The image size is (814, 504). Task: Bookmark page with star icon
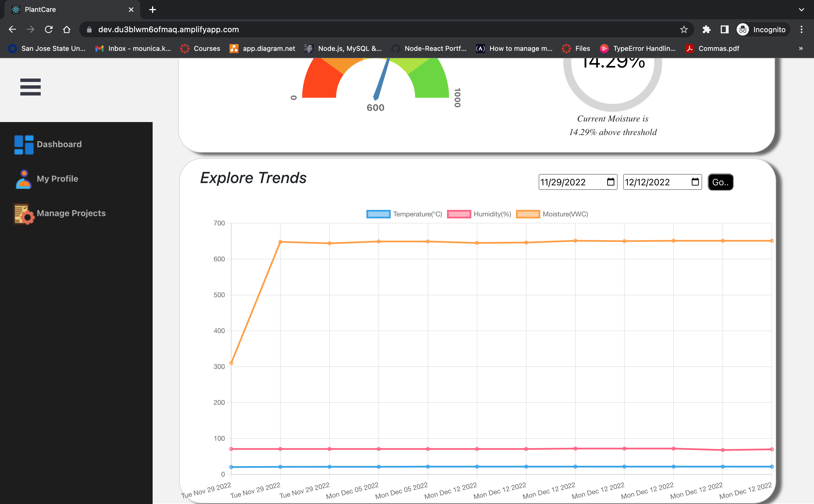click(x=684, y=30)
